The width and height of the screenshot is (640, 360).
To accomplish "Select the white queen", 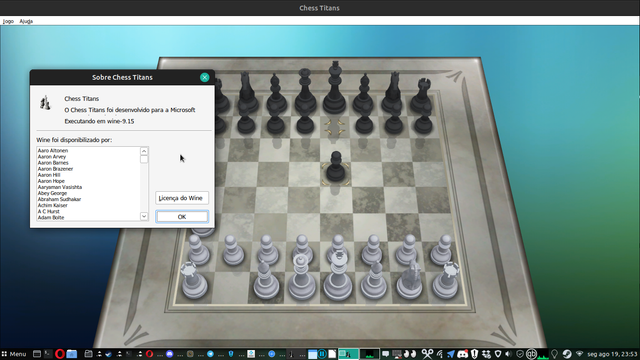I will (x=301, y=277).
